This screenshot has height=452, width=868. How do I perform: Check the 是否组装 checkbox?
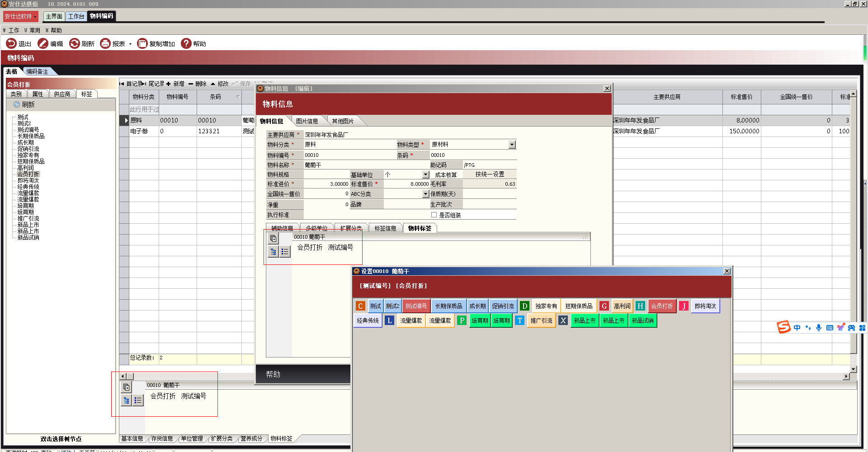[434, 215]
